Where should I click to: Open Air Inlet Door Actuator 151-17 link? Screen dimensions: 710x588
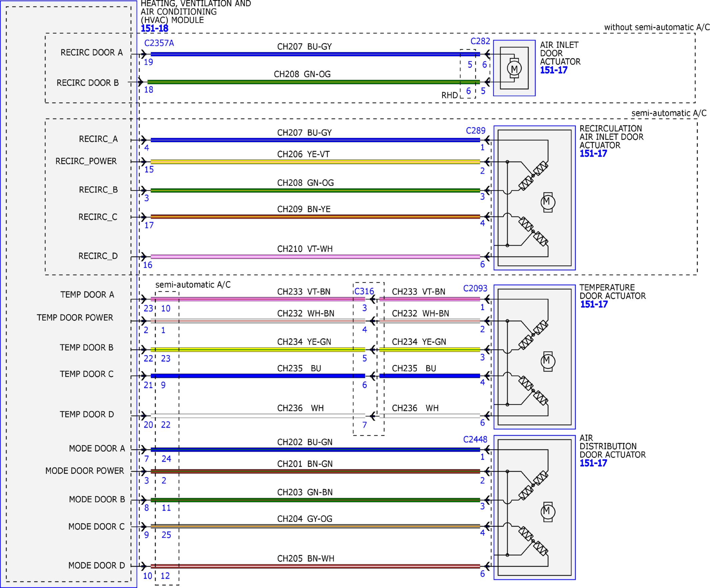[553, 70]
